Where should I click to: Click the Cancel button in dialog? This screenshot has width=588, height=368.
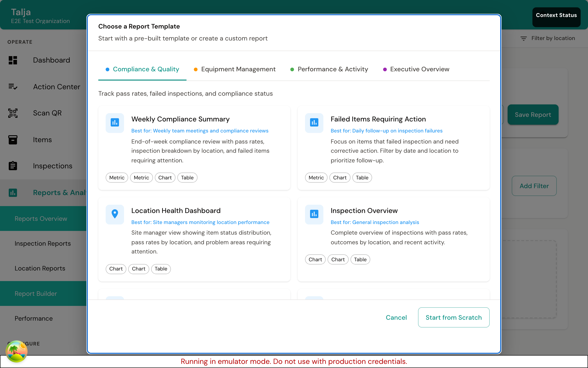click(396, 317)
